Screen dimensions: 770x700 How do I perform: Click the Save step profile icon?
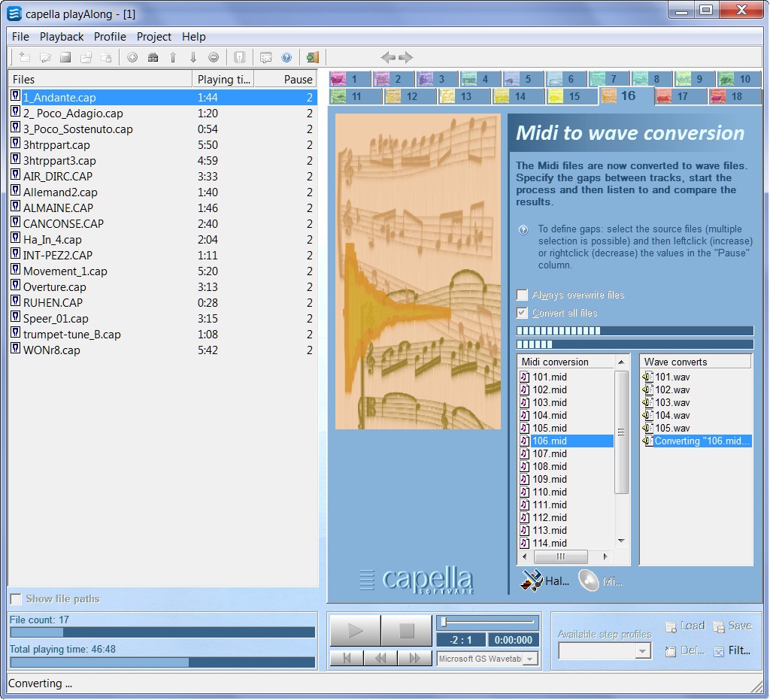719,626
